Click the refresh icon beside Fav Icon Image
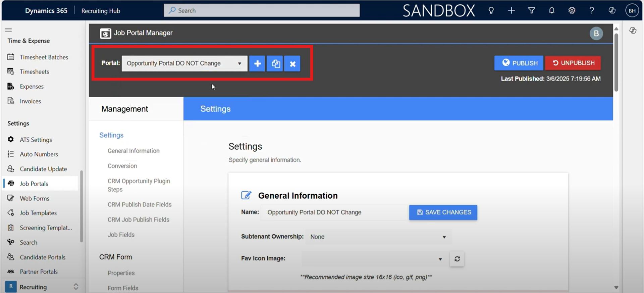The height and width of the screenshot is (293, 644). coord(457,259)
